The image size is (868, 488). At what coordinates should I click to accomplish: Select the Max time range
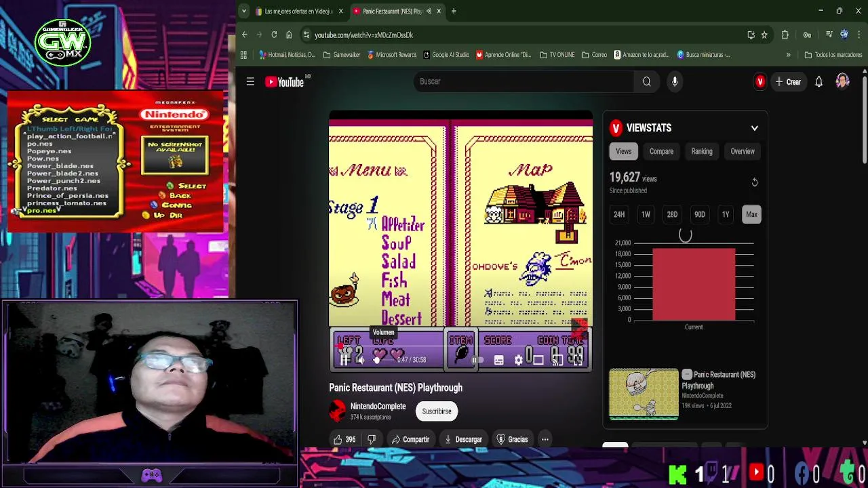pos(751,215)
